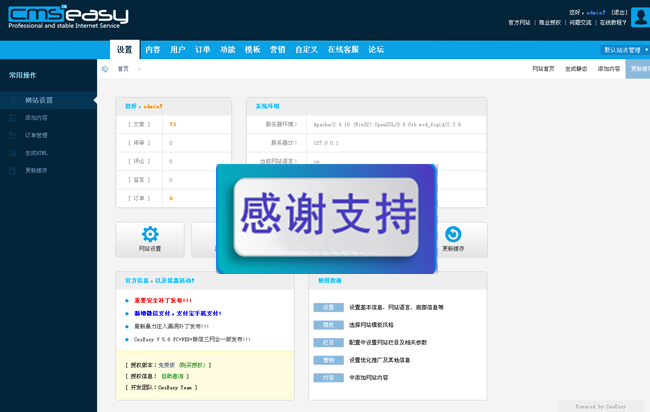Open the 商业授权 header link
650x412 pixels.
tap(550, 23)
